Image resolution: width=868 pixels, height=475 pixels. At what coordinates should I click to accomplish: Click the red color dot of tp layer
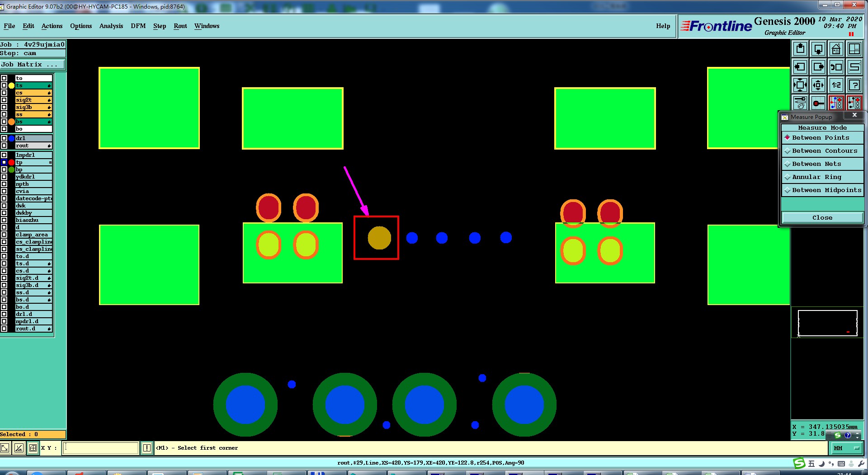11,162
